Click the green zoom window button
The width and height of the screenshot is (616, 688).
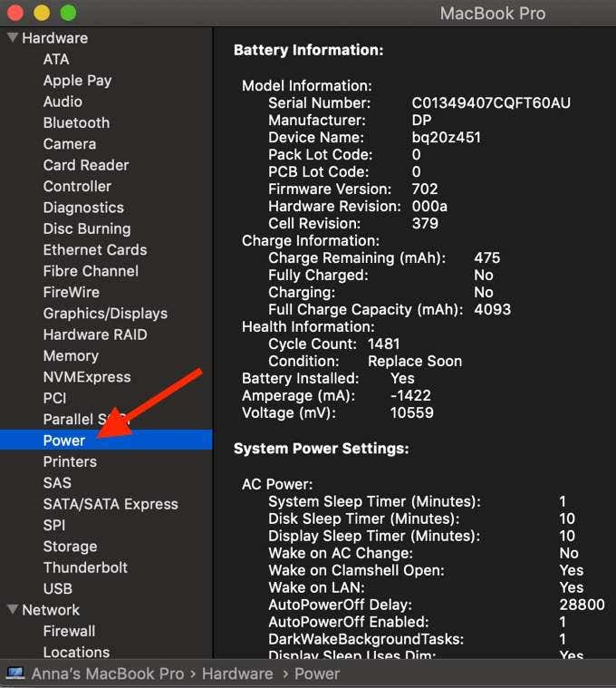(68, 14)
